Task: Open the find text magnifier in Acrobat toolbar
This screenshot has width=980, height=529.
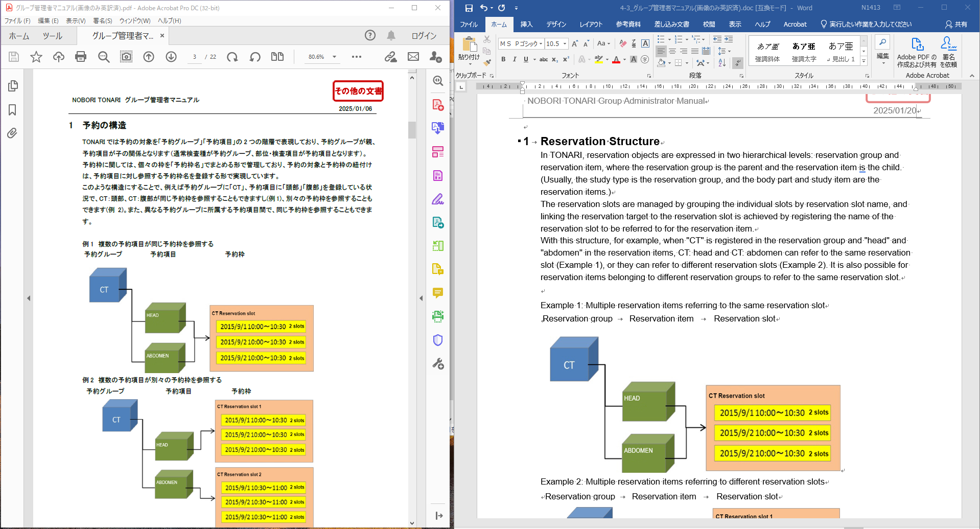Action: (x=104, y=57)
